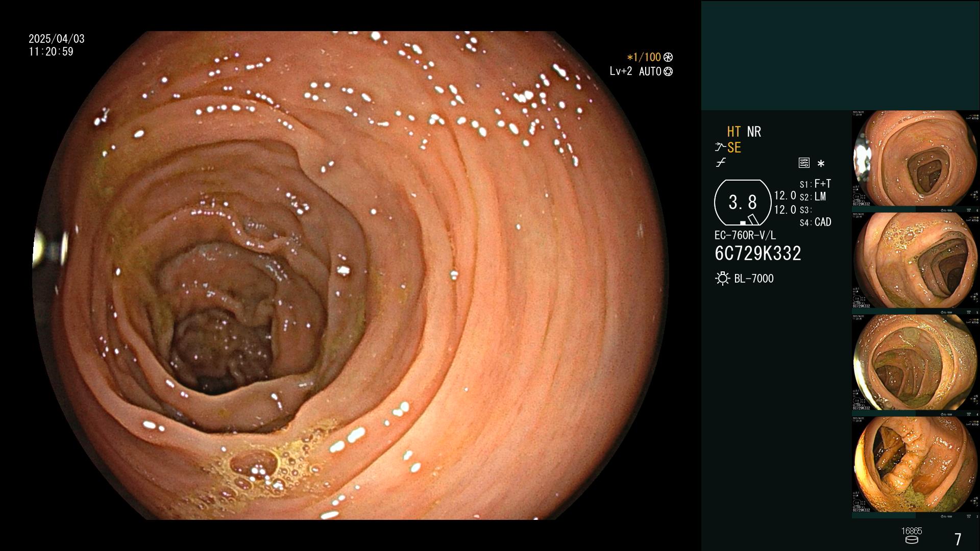980x551 pixels.
Task: Click the captured image count 7
Action: [958, 539]
